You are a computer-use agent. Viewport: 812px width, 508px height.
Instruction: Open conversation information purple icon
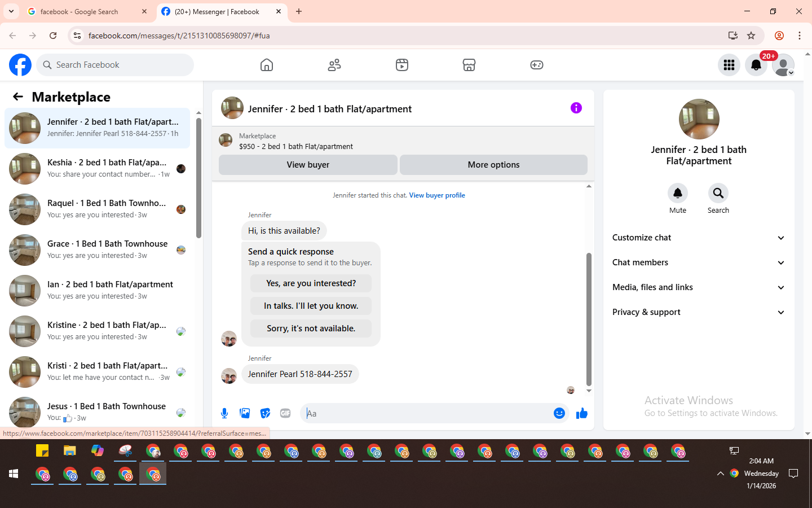(x=576, y=108)
